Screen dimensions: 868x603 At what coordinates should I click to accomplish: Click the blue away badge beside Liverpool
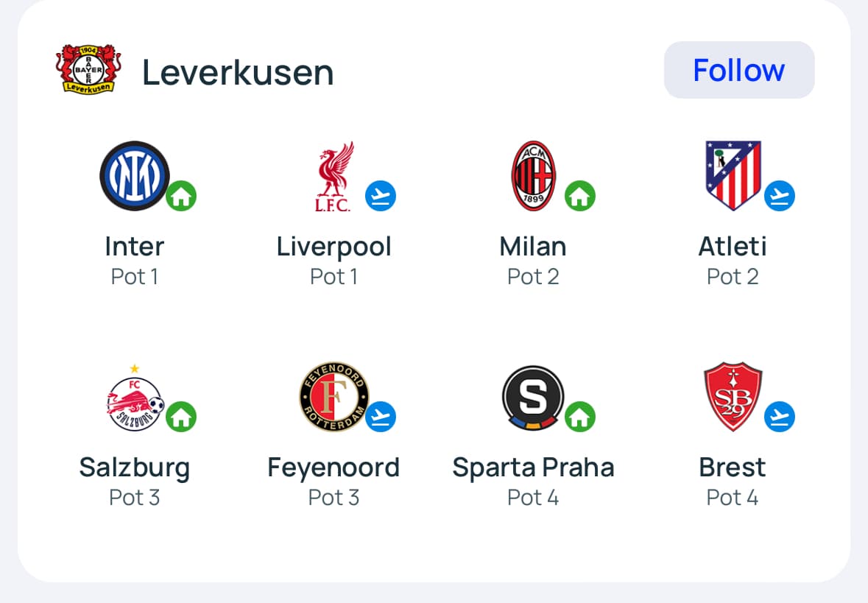[x=381, y=196]
